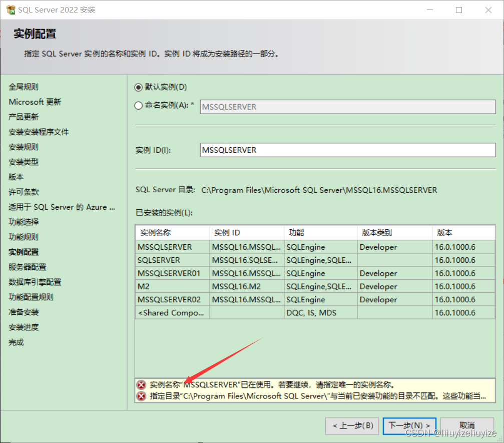Image resolution: width=504 pixels, height=443 pixels.
Task: Click the error icon beside the instance name message
Action: pyautogui.click(x=141, y=385)
